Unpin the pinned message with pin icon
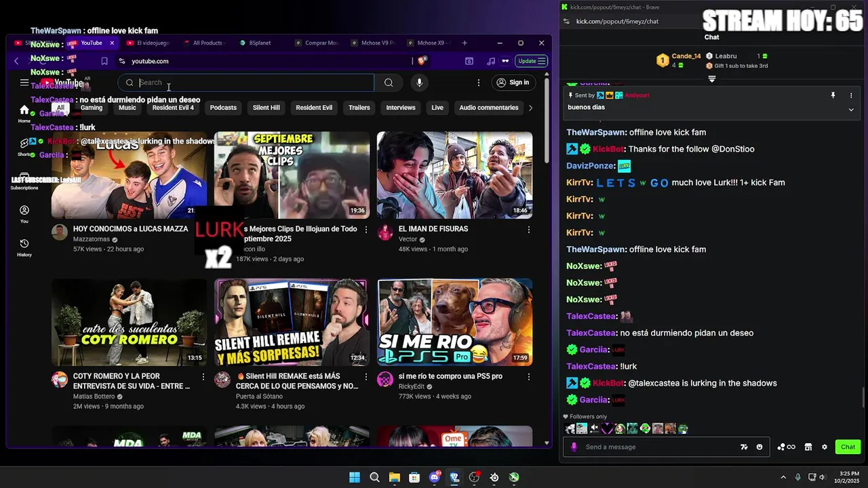 (833, 96)
